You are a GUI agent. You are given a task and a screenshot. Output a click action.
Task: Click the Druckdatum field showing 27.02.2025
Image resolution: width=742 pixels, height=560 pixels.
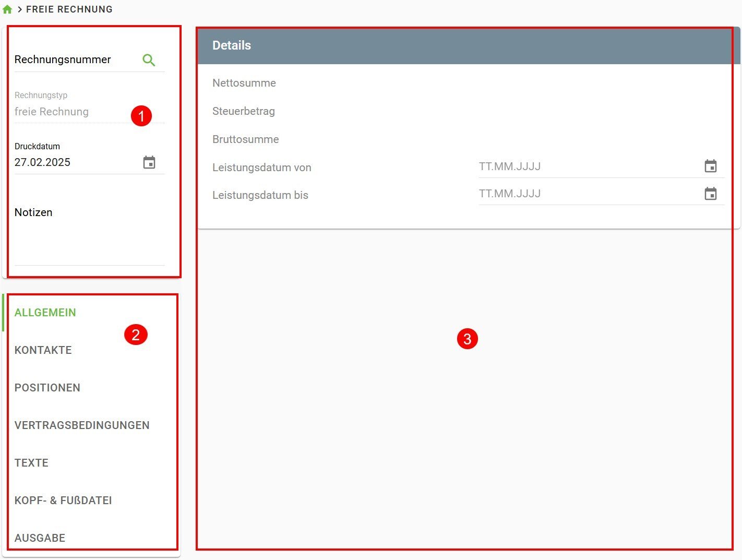point(73,162)
